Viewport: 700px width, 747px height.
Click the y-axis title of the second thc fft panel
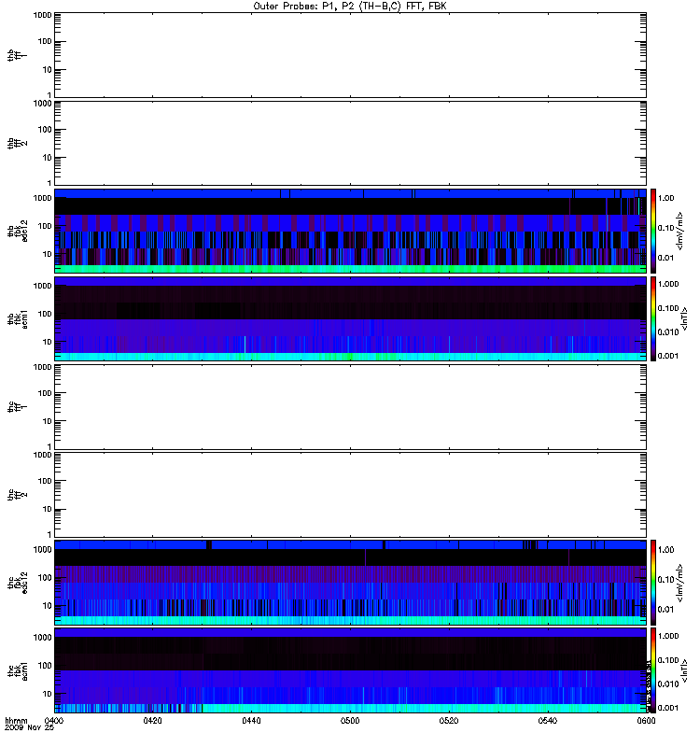(18, 495)
